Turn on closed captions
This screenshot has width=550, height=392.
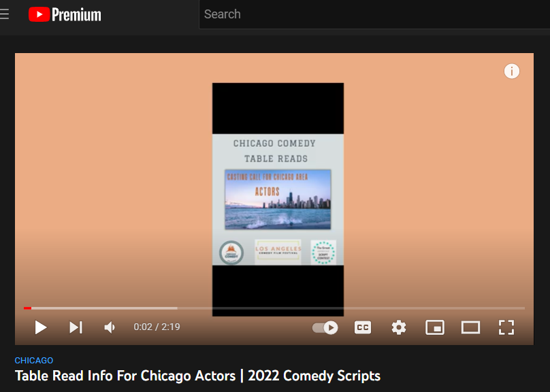363,327
